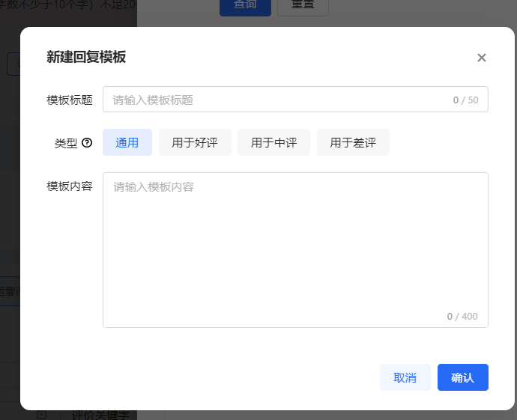Click the 0 / 400 content counter

pyautogui.click(x=462, y=316)
